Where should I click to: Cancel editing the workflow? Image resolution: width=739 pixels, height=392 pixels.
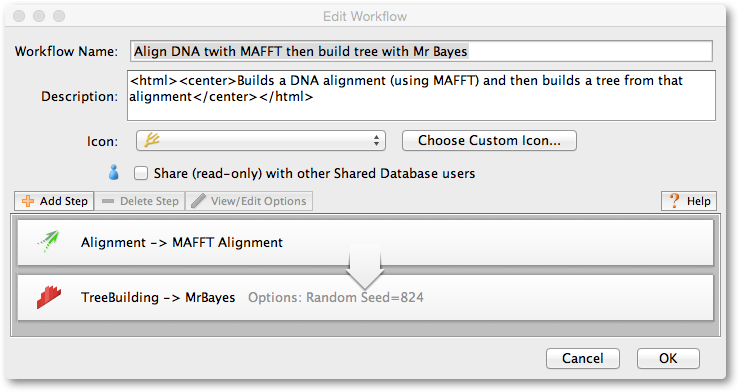pos(583,359)
